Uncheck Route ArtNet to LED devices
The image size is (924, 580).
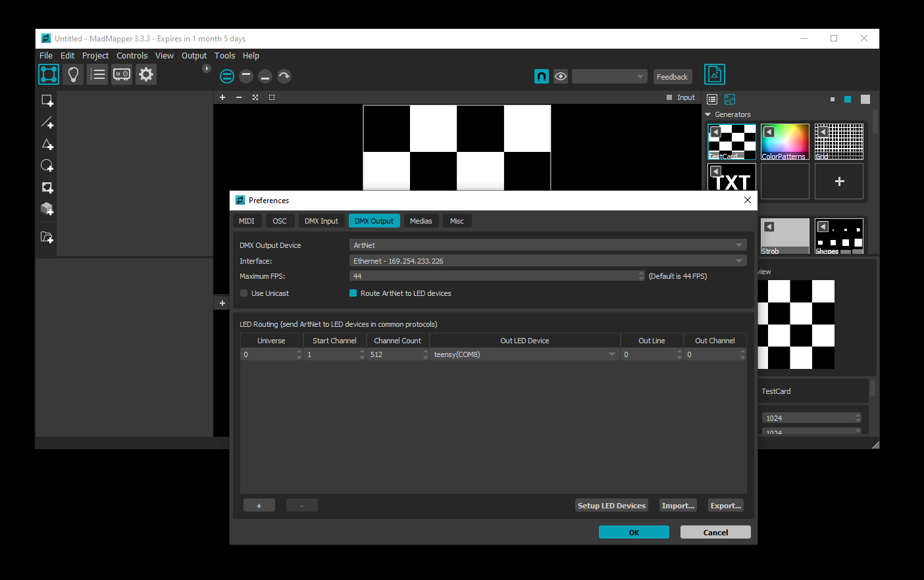(x=353, y=293)
